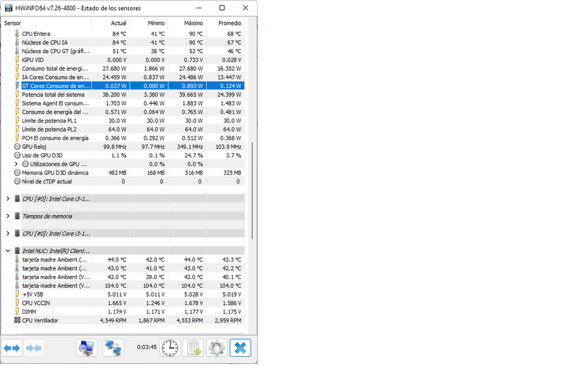Click thermometer icon of CPU Entera row
The height and width of the screenshot is (368, 588).
(x=17, y=34)
